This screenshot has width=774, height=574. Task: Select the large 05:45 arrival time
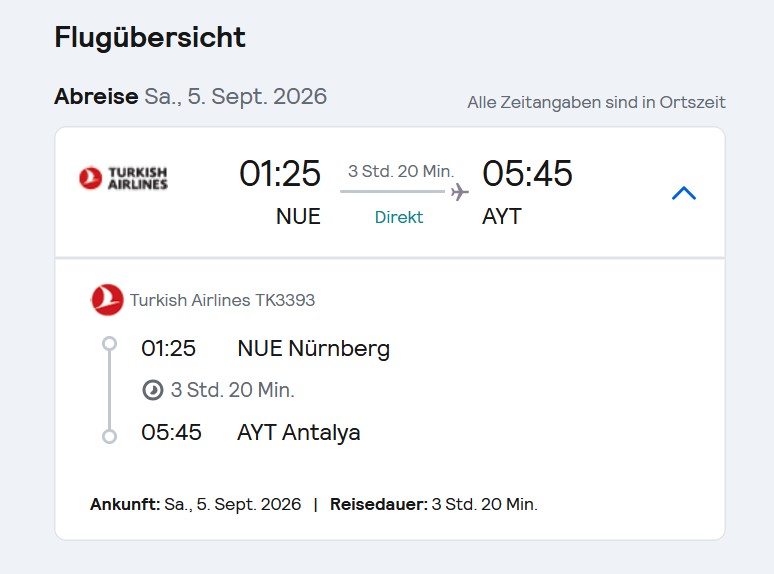(x=527, y=174)
